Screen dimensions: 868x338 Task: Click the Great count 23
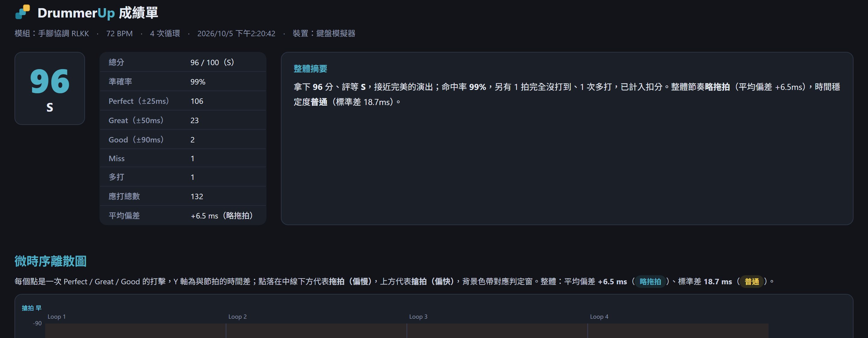click(194, 120)
